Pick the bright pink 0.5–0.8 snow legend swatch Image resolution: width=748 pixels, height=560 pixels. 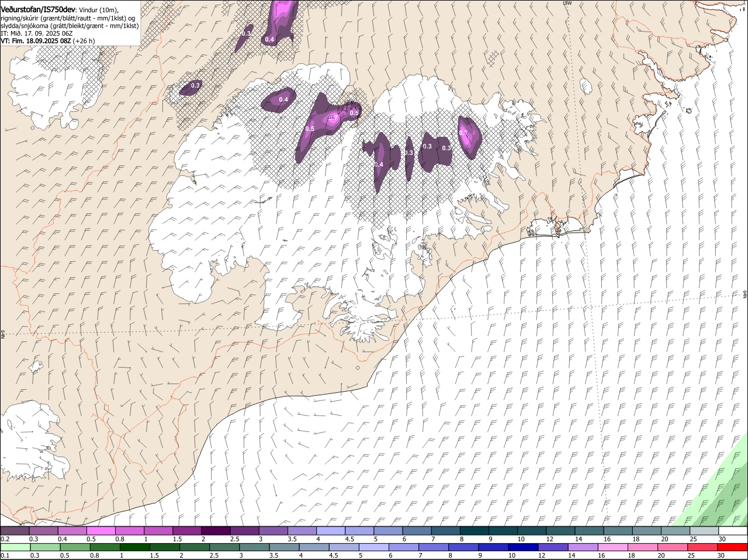pos(101,531)
